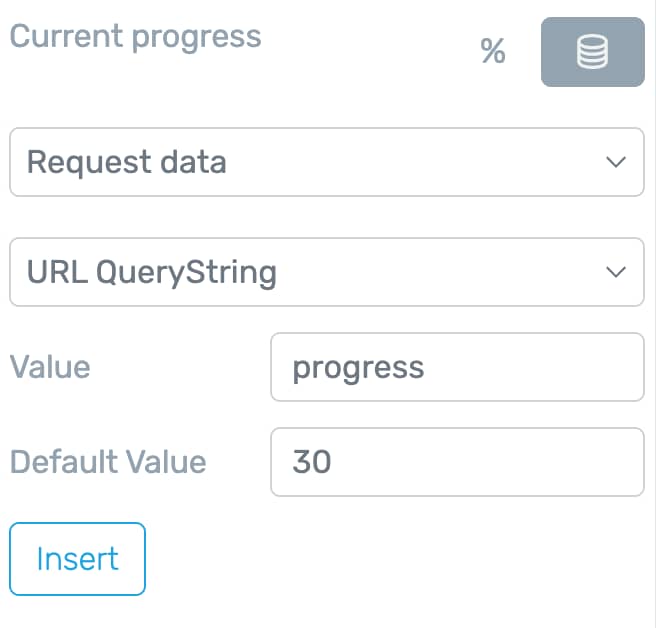Click the Insert text on the outlined button
The height and width of the screenshot is (628, 656).
point(78,559)
